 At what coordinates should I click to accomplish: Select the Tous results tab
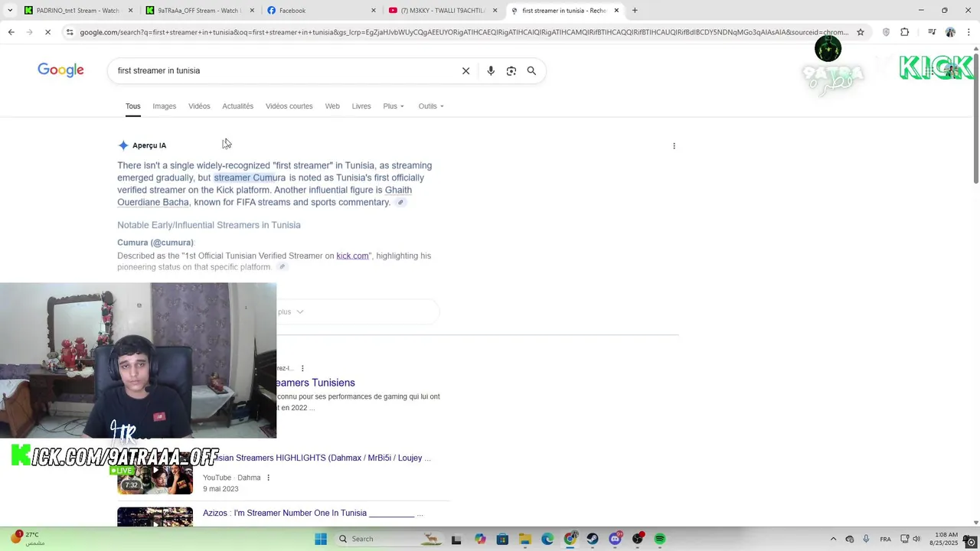pyautogui.click(x=133, y=106)
